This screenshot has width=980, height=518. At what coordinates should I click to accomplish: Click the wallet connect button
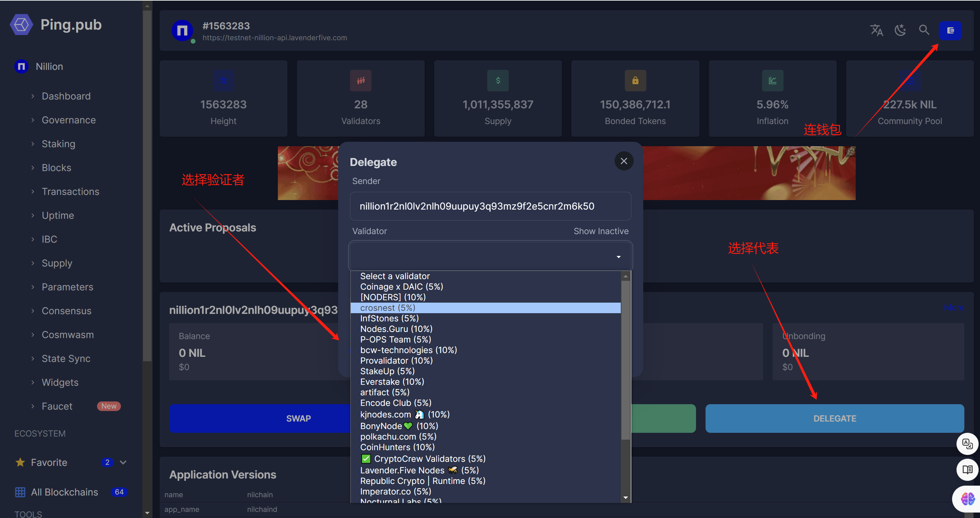950,30
